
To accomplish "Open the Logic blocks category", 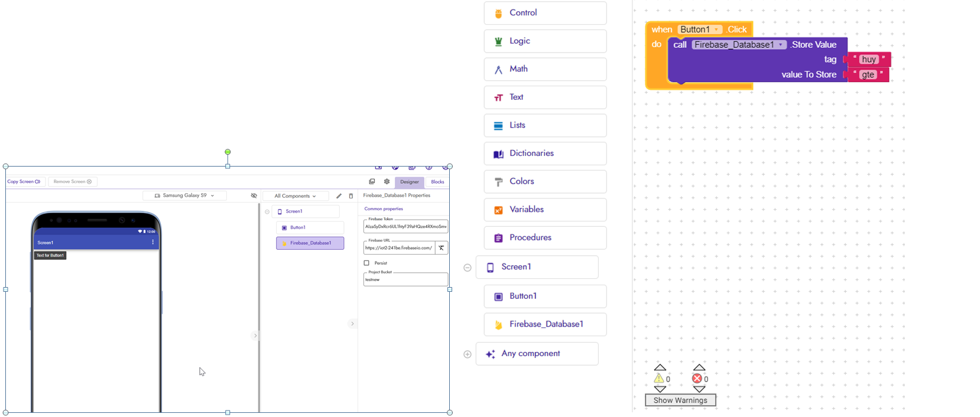I will click(x=544, y=41).
